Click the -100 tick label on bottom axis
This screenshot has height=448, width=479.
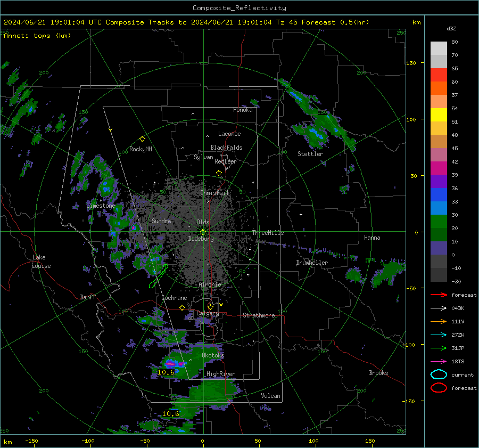[88, 441]
